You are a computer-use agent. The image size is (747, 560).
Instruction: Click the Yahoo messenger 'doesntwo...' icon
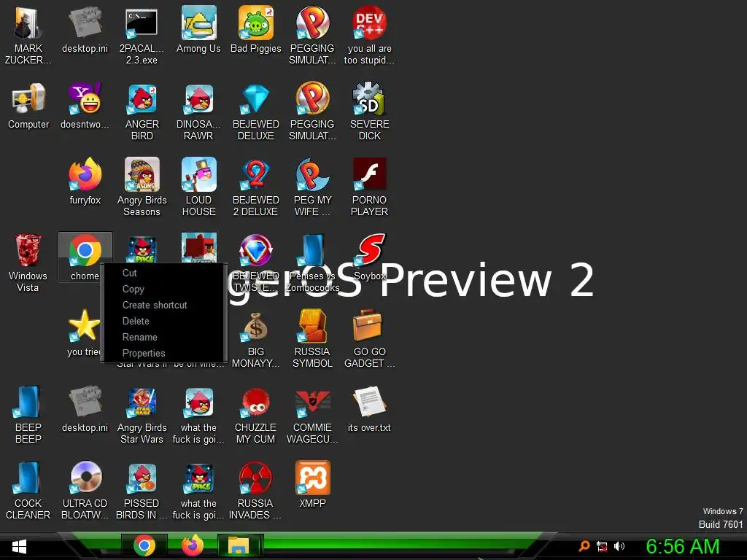point(85,106)
